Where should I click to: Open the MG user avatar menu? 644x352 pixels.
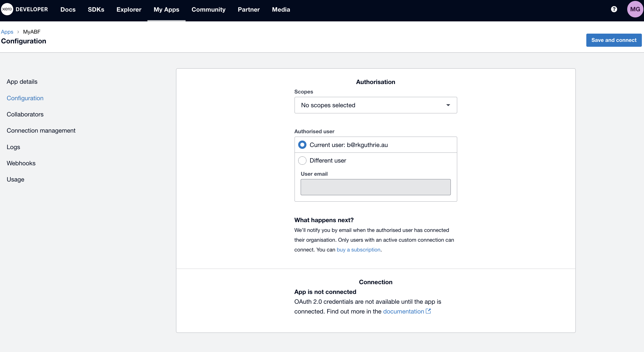coord(635,9)
